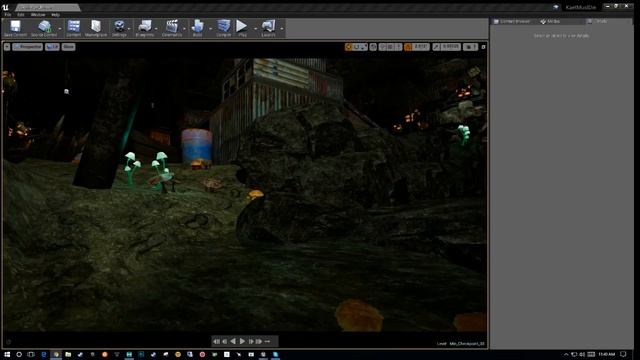The width and height of the screenshot is (640, 360).
Task: Click the Build toolbar icon
Action: tap(198, 28)
